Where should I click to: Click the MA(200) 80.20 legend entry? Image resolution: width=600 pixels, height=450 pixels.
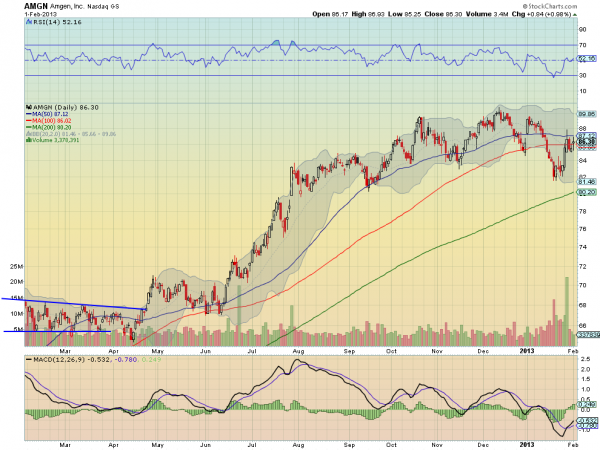[51, 127]
